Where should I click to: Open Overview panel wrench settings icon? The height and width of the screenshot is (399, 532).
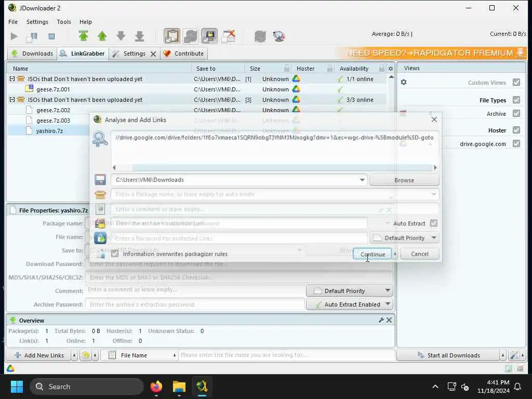click(x=381, y=320)
